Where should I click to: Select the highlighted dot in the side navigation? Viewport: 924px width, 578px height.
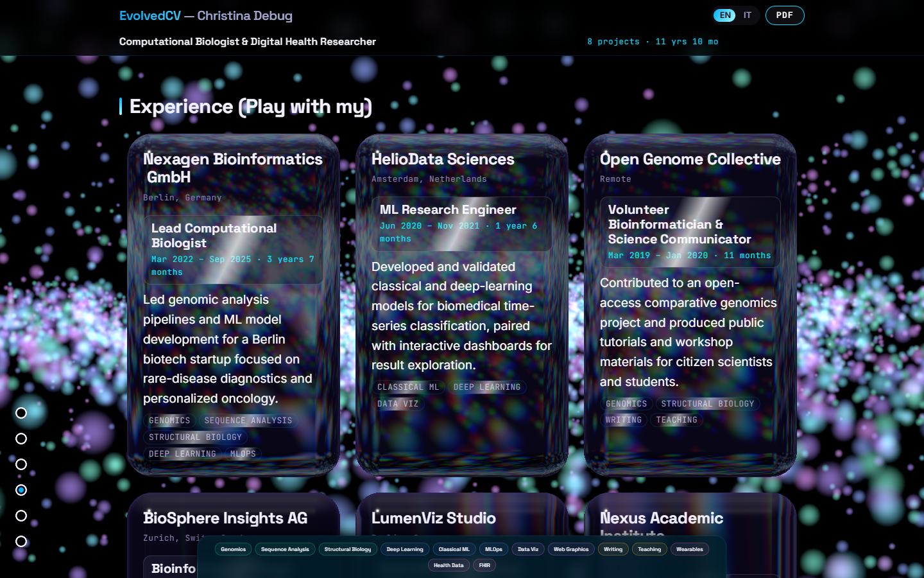click(21, 490)
